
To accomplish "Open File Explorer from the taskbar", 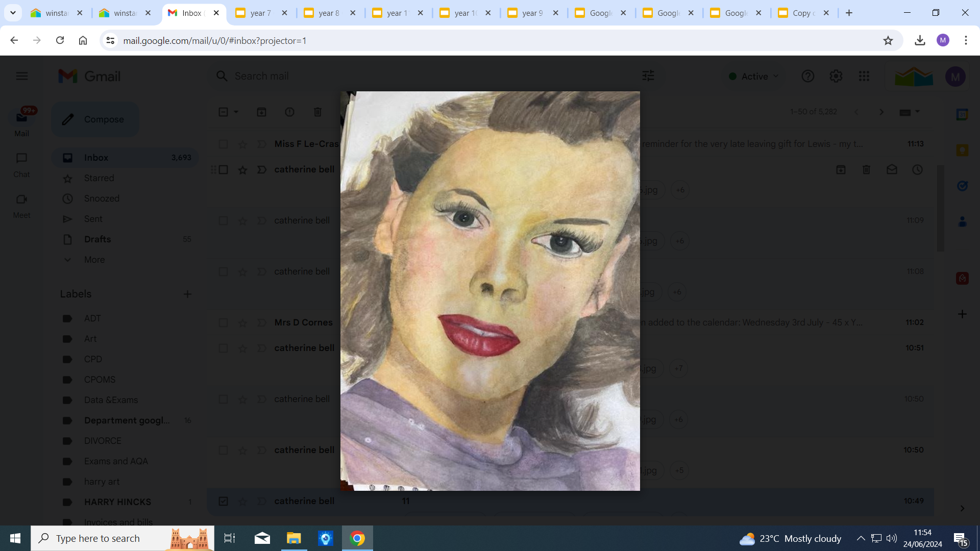I will 294,538.
